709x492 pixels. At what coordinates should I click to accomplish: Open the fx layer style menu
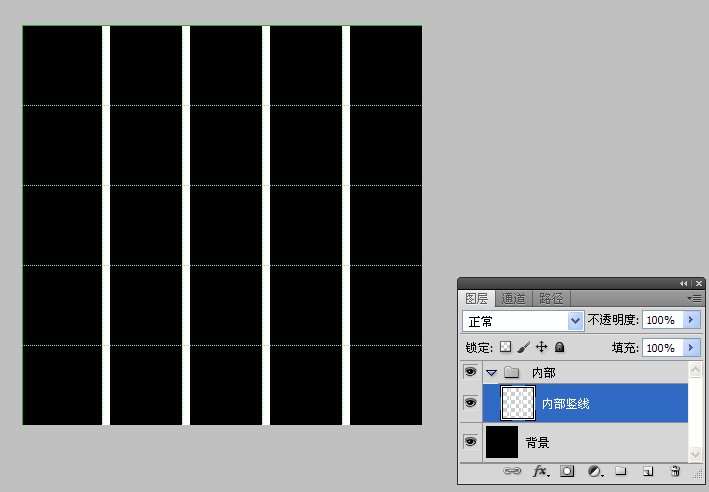click(x=540, y=471)
